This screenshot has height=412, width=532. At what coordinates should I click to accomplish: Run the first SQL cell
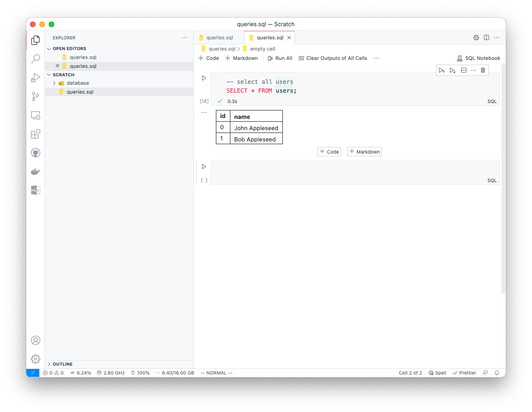204,78
